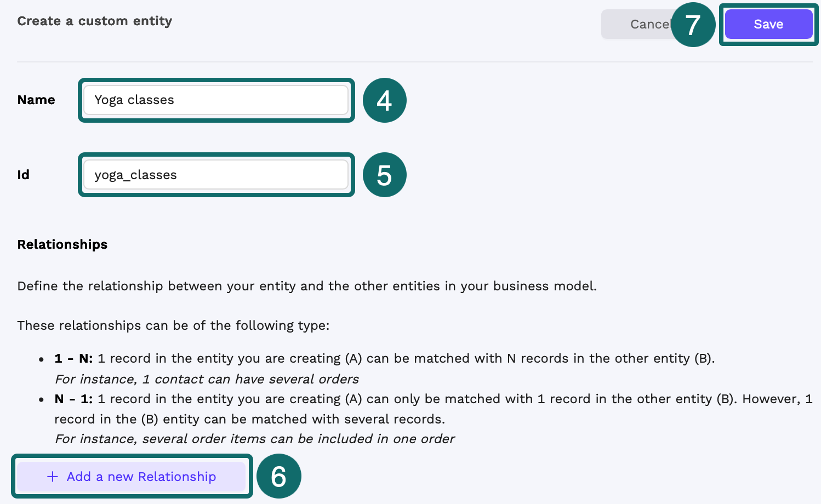Click inside the Id input field
The image size is (821, 504).
click(x=216, y=175)
